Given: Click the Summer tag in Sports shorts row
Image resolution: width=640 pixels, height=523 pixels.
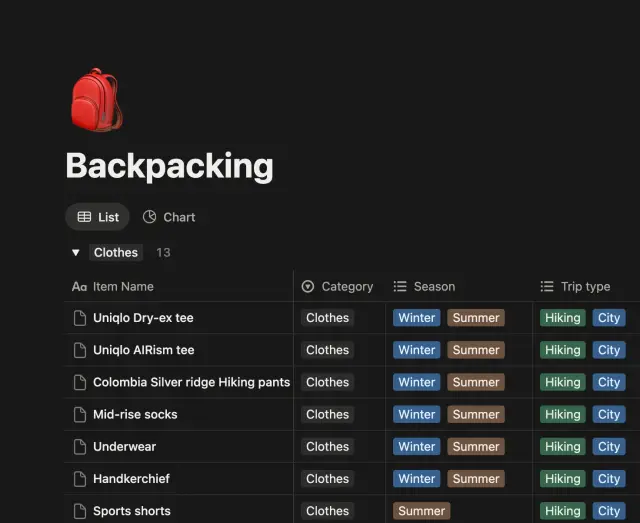Looking at the screenshot, I should 422,511.
